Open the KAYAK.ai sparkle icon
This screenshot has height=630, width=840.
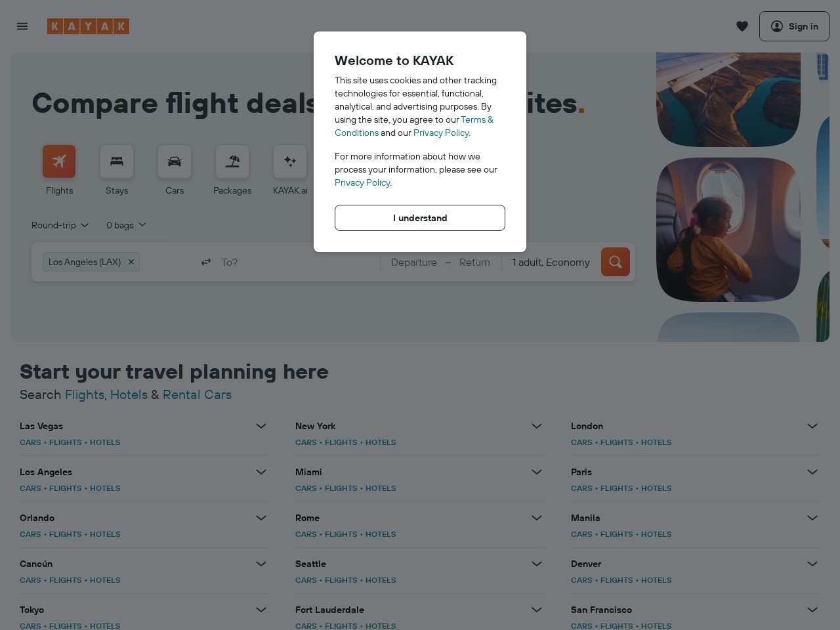(x=290, y=161)
